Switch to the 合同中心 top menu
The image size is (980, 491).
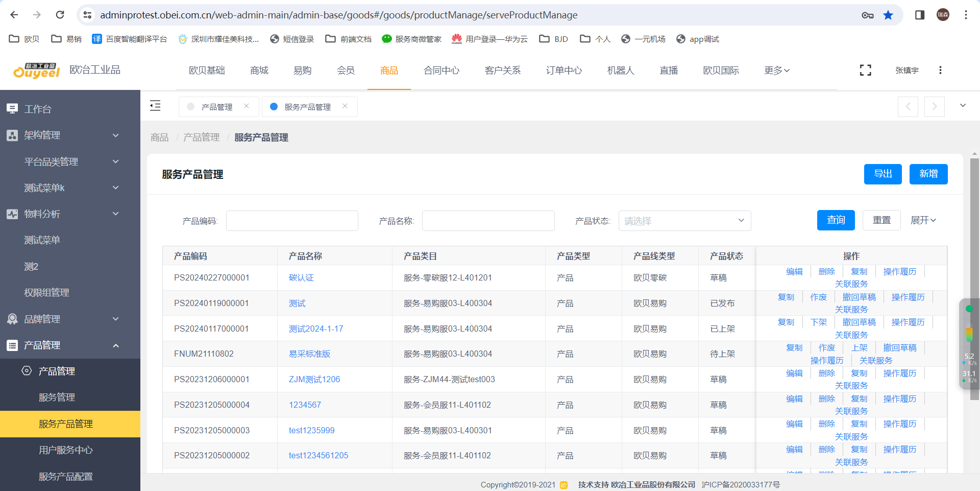(442, 71)
